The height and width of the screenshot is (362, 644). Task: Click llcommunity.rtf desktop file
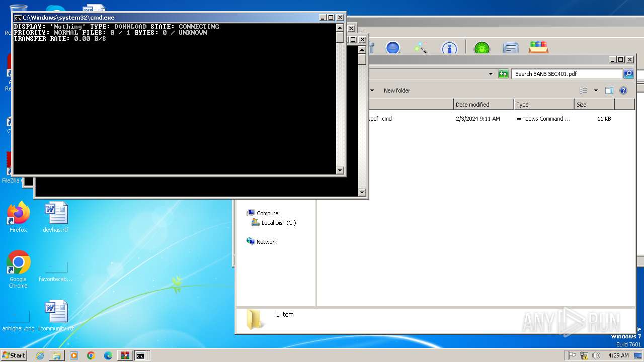(x=56, y=316)
